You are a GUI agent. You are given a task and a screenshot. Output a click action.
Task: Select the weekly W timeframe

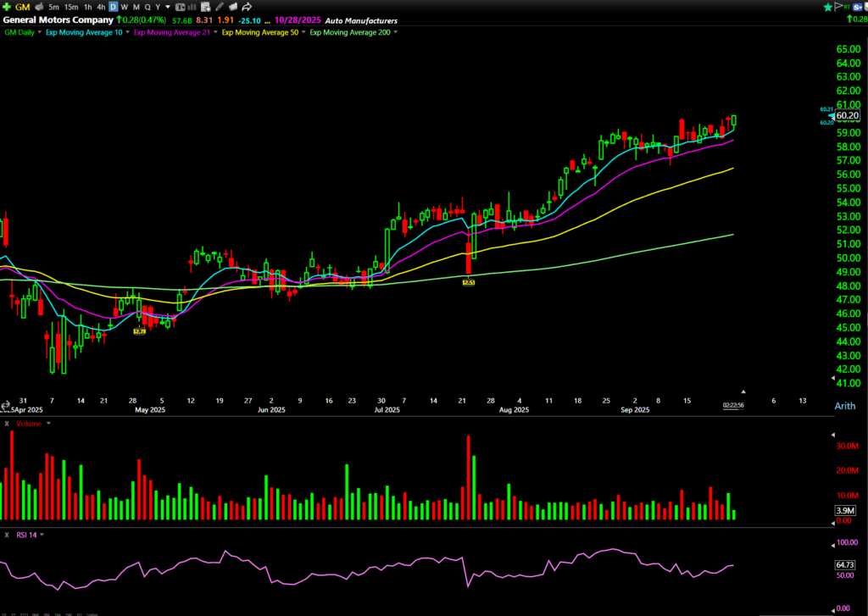click(x=124, y=7)
